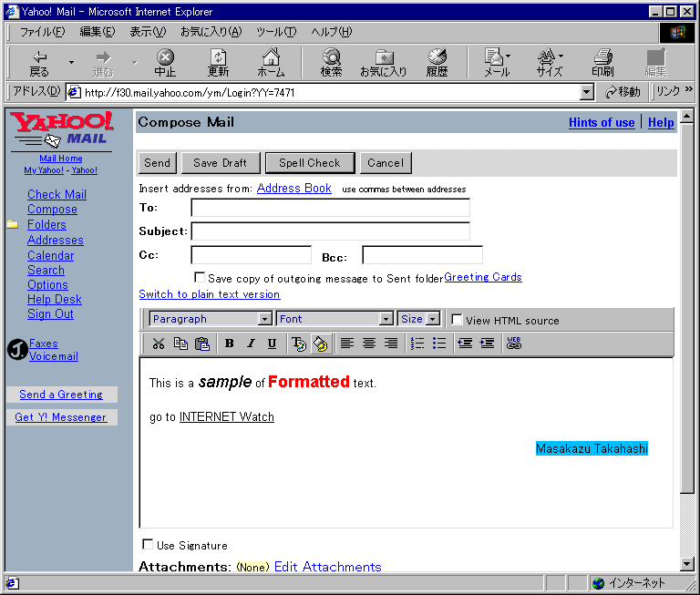
Task: Click Sign Out in sidebar
Action: click(50, 313)
